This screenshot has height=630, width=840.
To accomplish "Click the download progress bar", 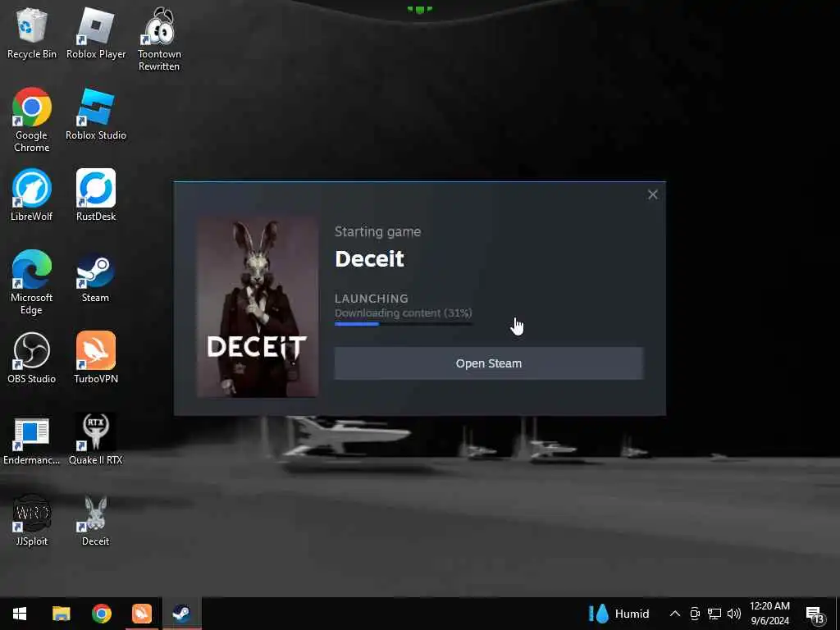I will (x=404, y=323).
